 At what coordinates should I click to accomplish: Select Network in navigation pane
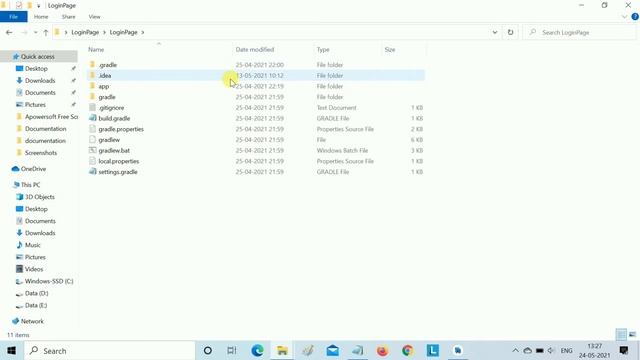click(x=32, y=321)
